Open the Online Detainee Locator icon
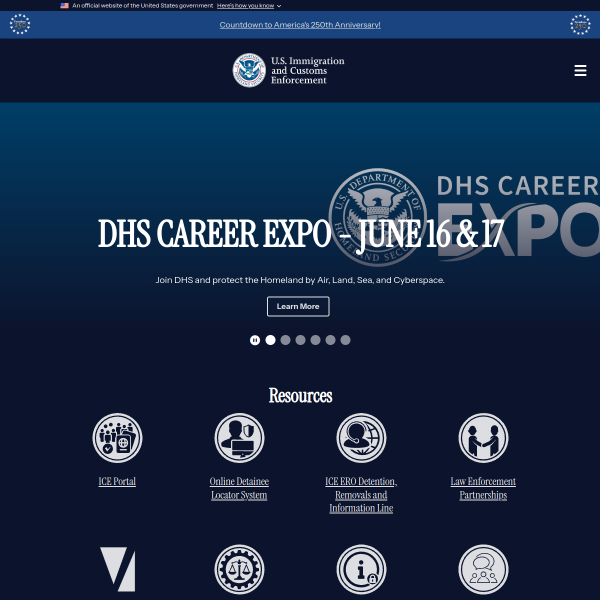This screenshot has height=600, width=600. [x=239, y=438]
